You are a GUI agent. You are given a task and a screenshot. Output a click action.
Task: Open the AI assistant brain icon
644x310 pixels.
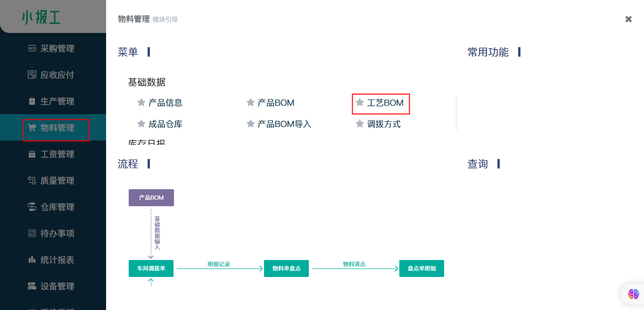[633, 294]
